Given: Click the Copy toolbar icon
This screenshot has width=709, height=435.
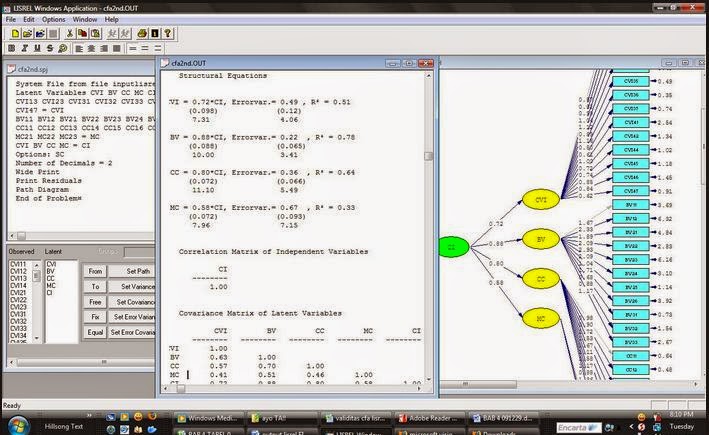Looking at the screenshot, I should pyautogui.click(x=82, y=33).
